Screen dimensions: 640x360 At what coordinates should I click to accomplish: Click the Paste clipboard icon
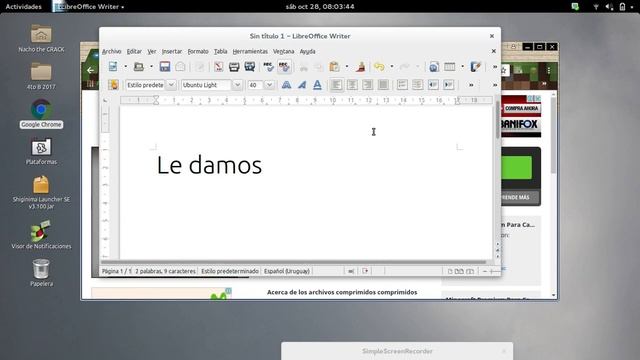click(334, 67)
